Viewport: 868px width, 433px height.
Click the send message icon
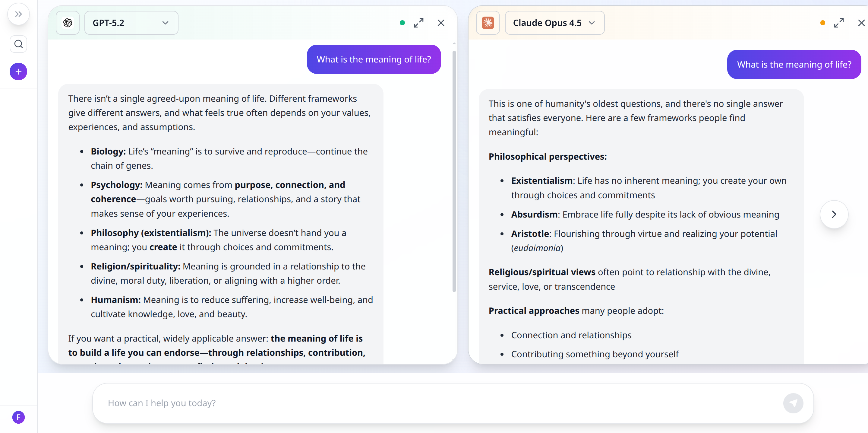tap(794, 403)
